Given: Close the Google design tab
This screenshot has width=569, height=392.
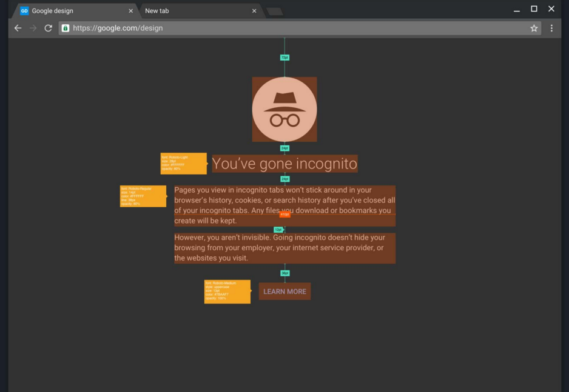Looking at the screenshot, I should click(130, 11).
